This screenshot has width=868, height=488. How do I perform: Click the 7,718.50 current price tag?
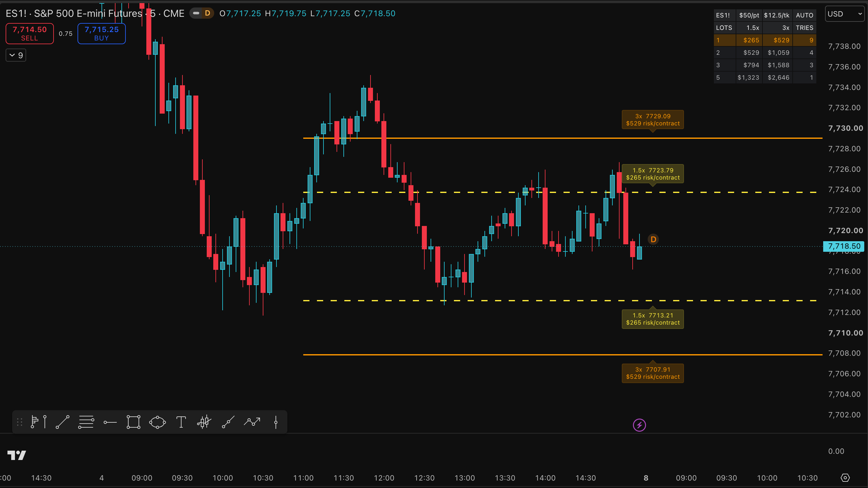pos(843,246)
